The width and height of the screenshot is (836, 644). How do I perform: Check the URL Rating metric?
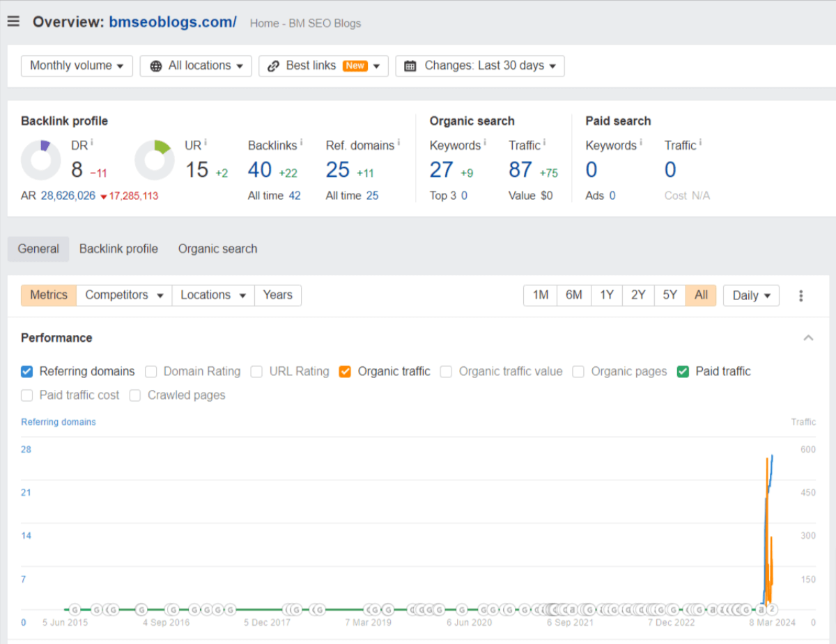(257, 372)
